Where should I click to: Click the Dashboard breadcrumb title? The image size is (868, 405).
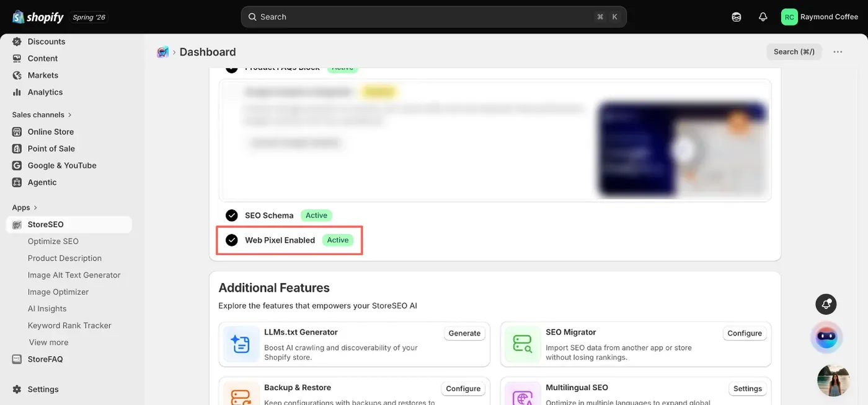(x=208, y=52)
